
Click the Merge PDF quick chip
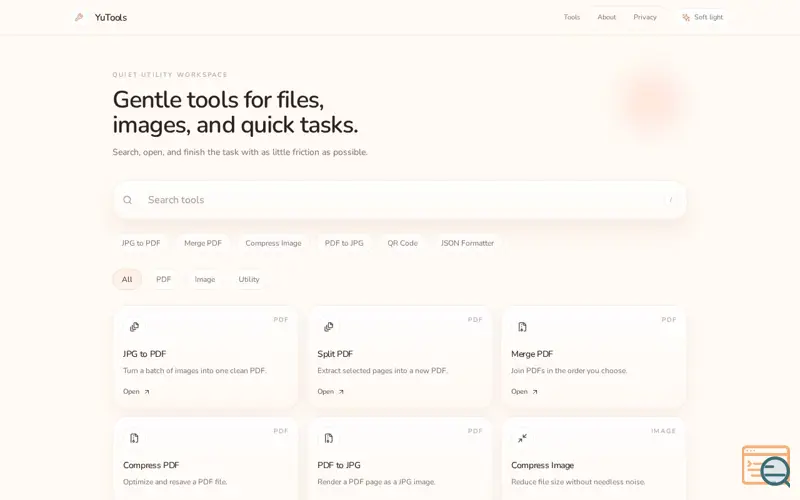(203, 243)
